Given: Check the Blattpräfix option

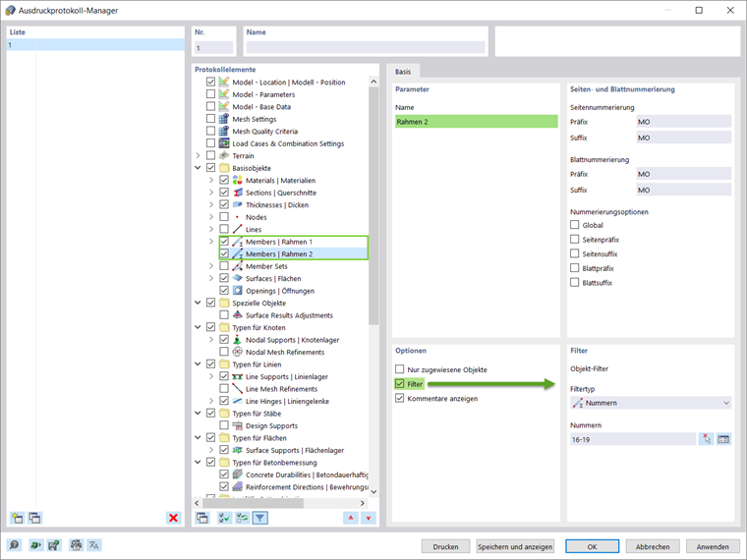Looking at the screenshot, I should tap(575, 267).
